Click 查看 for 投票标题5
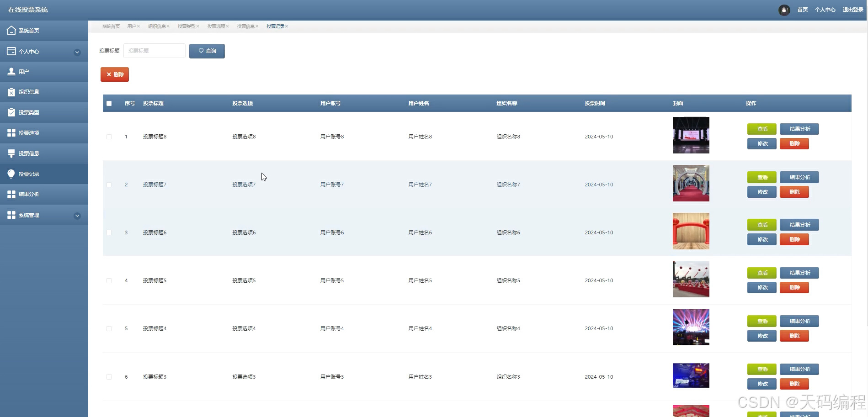 [x=762, y=273]
